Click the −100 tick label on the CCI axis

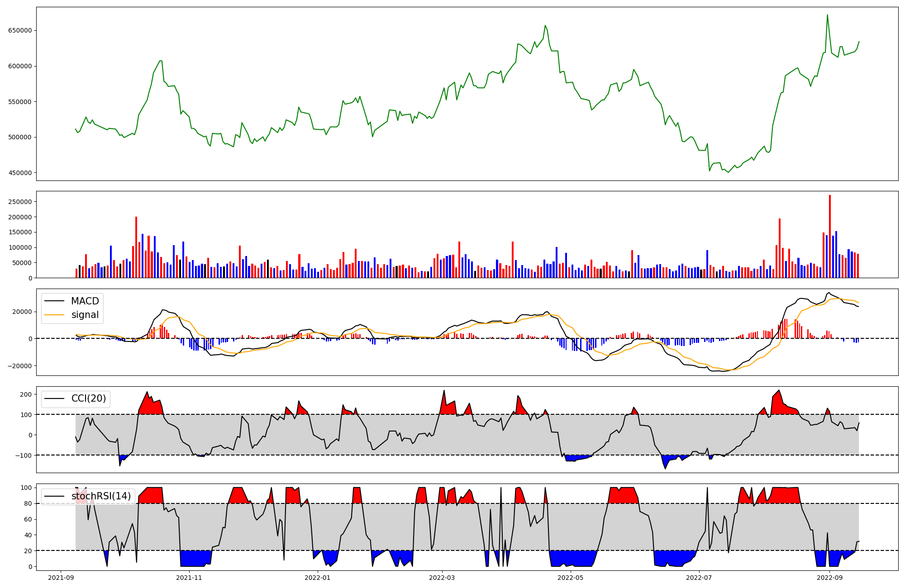(x=23, y=455)
